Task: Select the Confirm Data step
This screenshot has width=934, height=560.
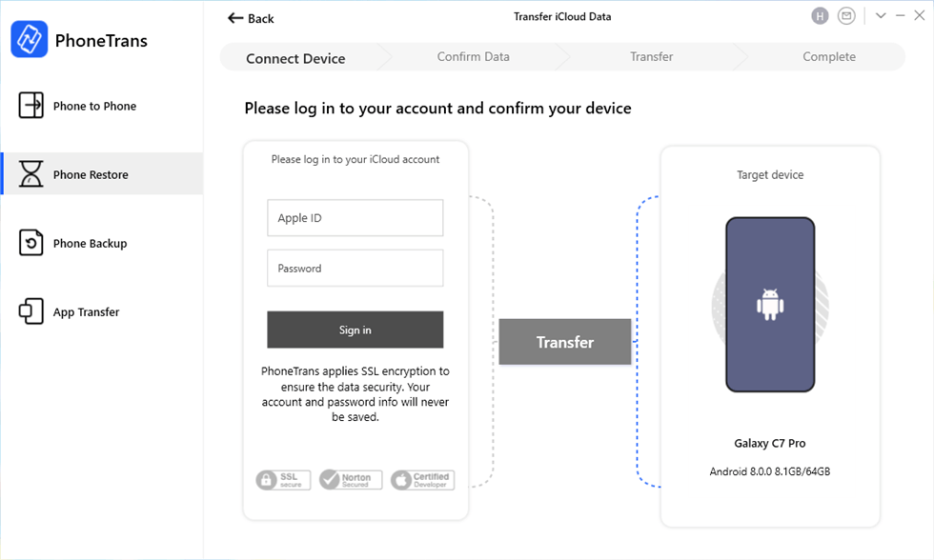Action: point(473,56)
